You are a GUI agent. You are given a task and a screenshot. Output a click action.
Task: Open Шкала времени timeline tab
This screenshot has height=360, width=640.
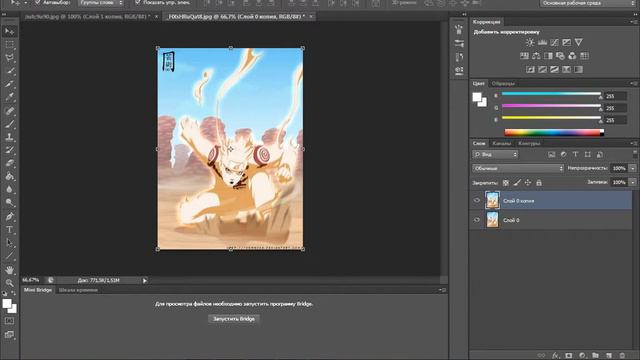click(78, 290)
